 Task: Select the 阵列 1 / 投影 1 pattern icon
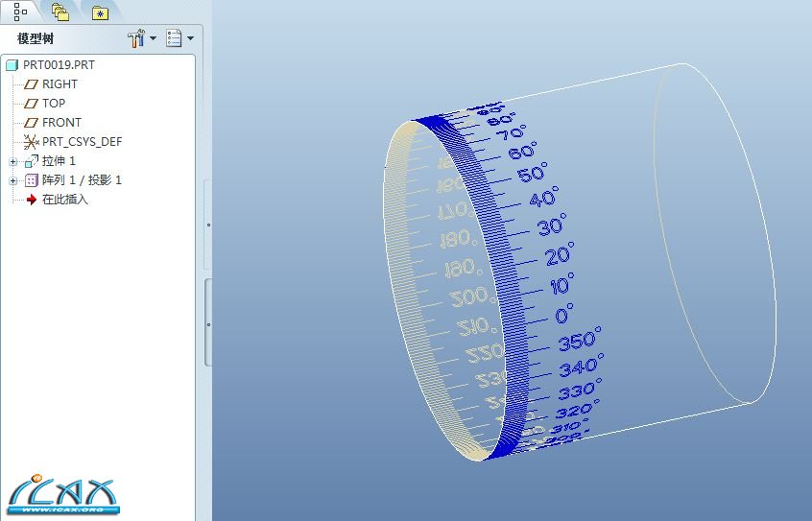(x=32, y=180)
